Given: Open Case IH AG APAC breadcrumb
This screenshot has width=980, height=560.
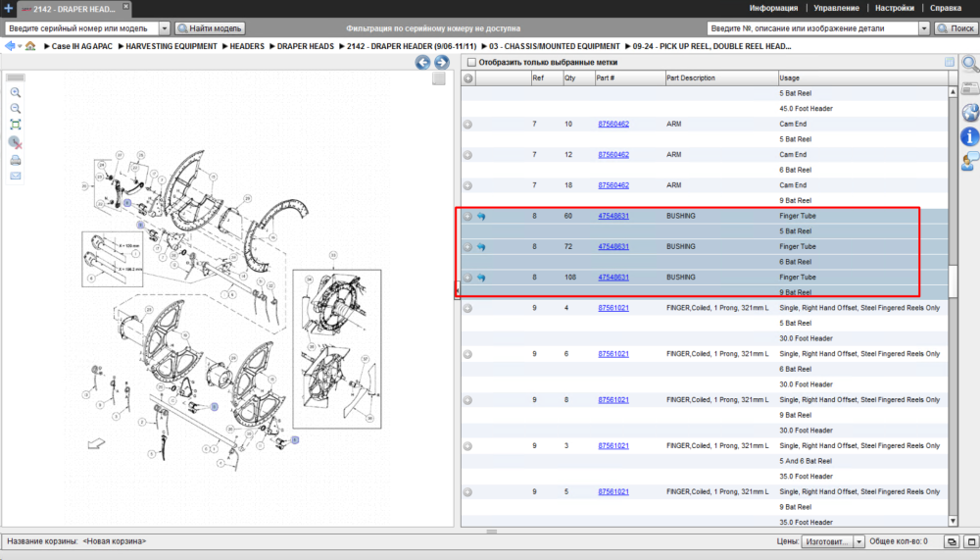Looking at the screenshot, I should (x=82, y=46).
